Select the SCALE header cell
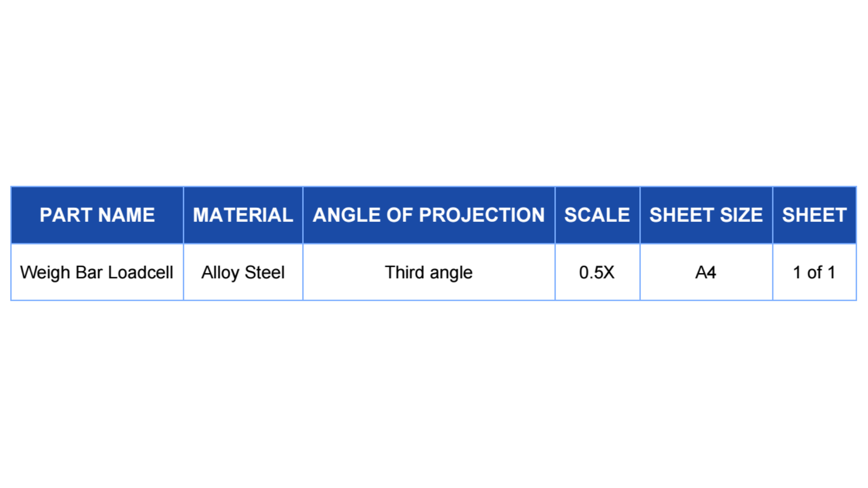Screen dimensions: 868x488 [597, 215]
